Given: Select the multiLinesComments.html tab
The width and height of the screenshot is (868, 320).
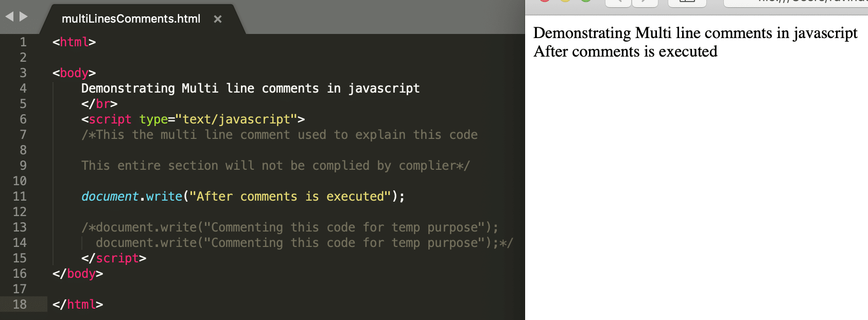Looking at the screenshot, I should [x=131, y=19].
